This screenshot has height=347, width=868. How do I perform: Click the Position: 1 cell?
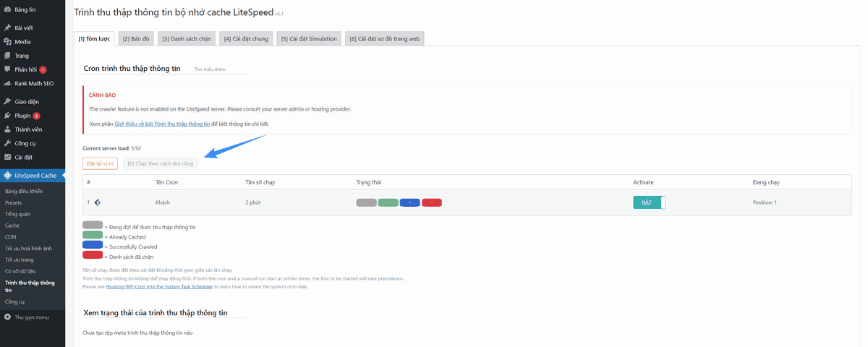pyautogui.click(x=765, y=202)
